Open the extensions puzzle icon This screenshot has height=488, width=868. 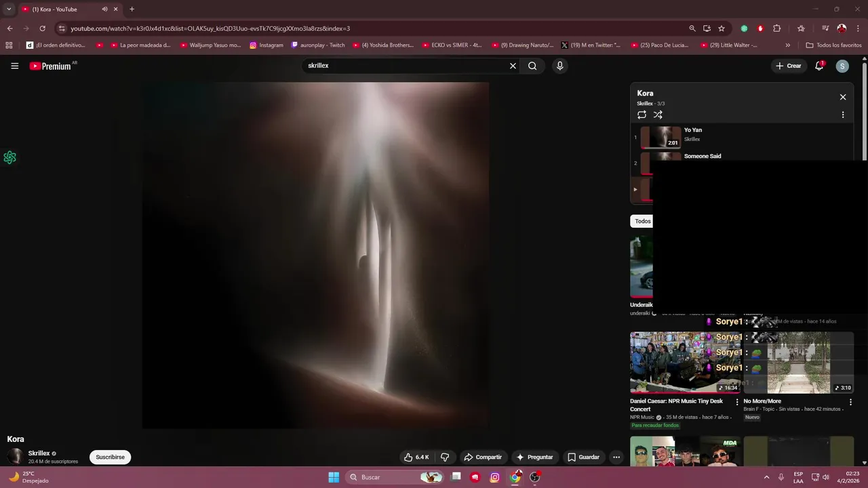(777, 28)
